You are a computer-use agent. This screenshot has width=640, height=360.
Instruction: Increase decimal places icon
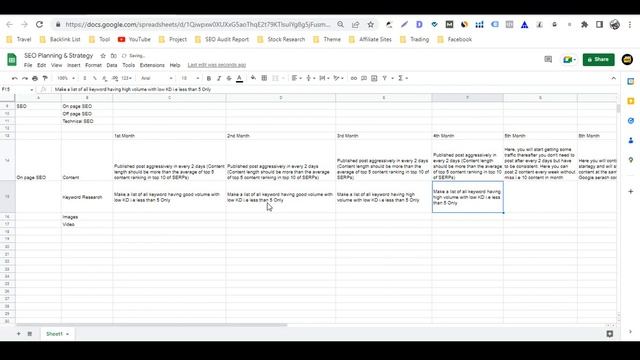(x=115, y=78)
